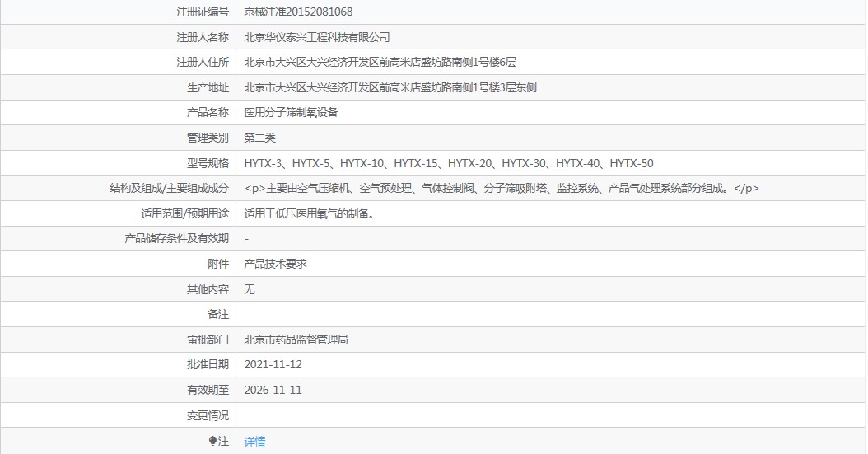868x454 pixels.
Task: Click the 变更情况 label cell
Action: click(x=119, y=415)
